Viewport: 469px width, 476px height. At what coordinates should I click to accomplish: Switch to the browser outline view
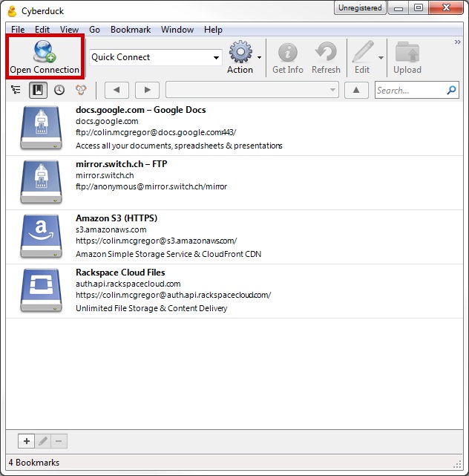point(16,91)
